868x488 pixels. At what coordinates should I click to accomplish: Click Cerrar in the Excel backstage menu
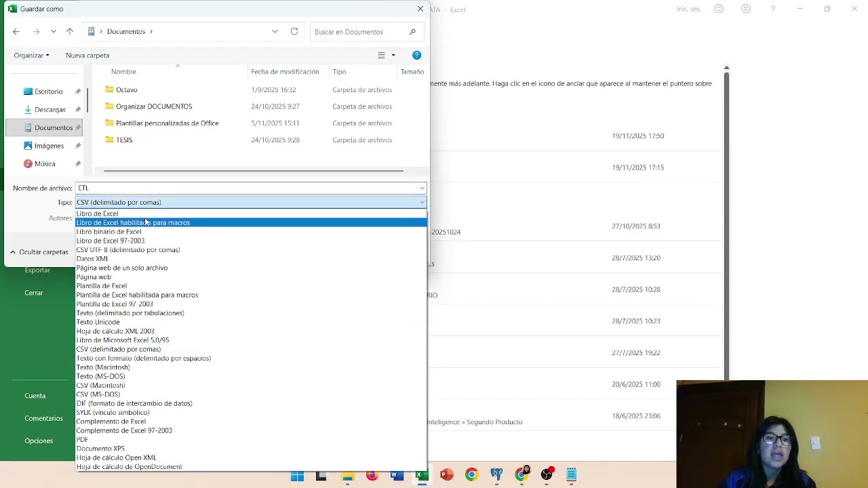(34, 293)
